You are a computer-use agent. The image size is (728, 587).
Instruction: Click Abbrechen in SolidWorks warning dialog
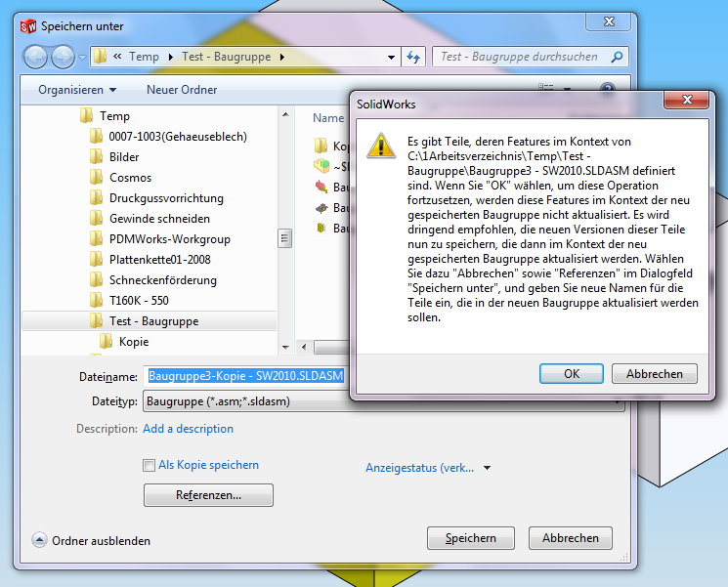[654, 373]
